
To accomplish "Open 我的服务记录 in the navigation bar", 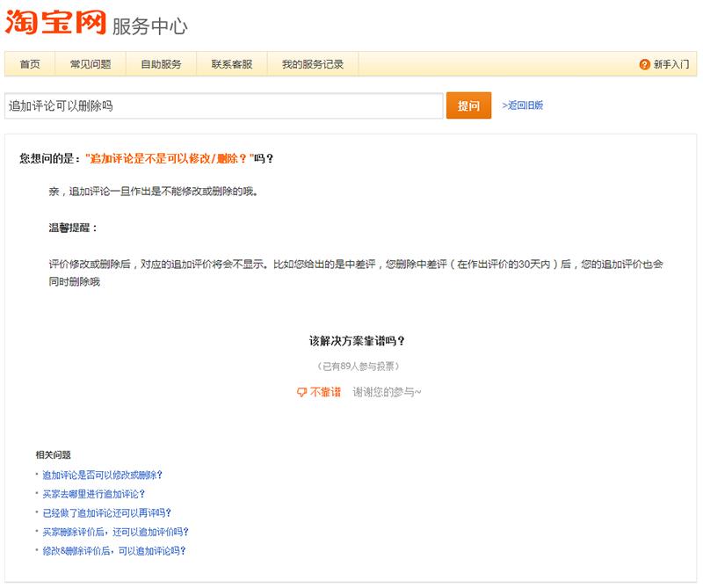I will point(313,65).
